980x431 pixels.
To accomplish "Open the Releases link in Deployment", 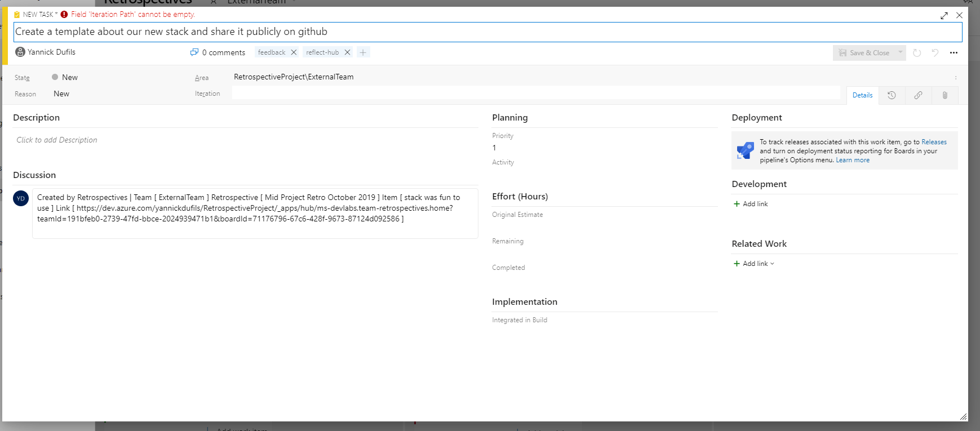I will (x=934, y=142).
